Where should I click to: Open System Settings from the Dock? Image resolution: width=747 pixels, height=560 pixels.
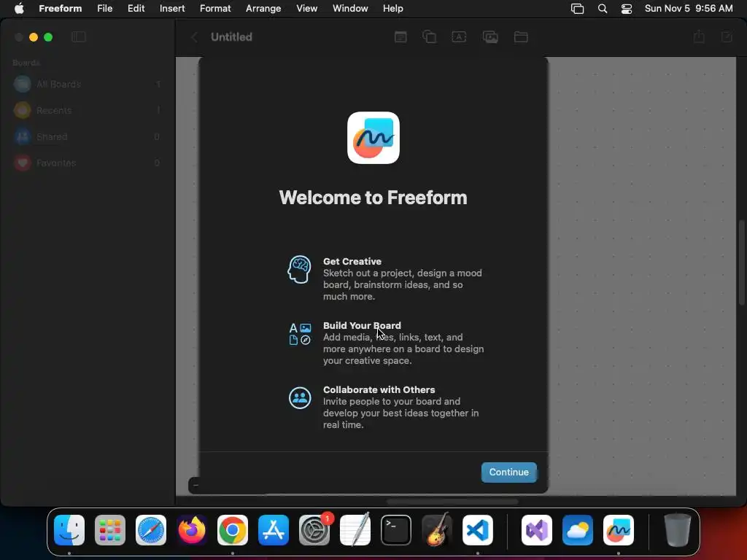(314, 530)
